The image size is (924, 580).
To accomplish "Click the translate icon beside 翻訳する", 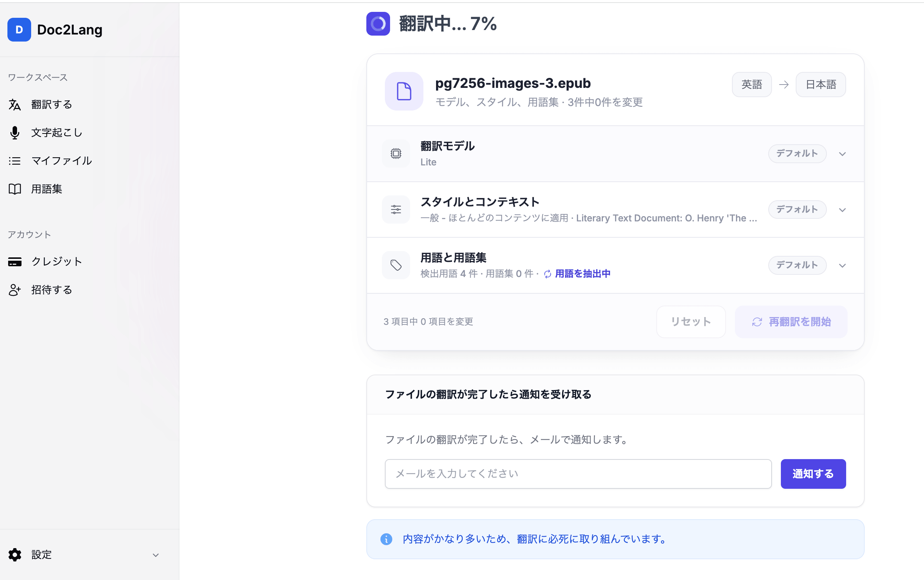I will [x=14, y=104].
